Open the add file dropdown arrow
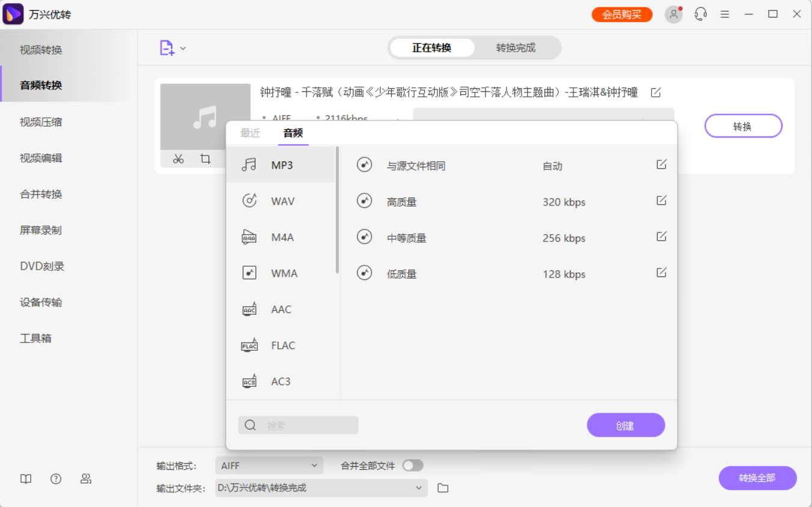Viewport: 812px width, 507px height. click(183, 48)
